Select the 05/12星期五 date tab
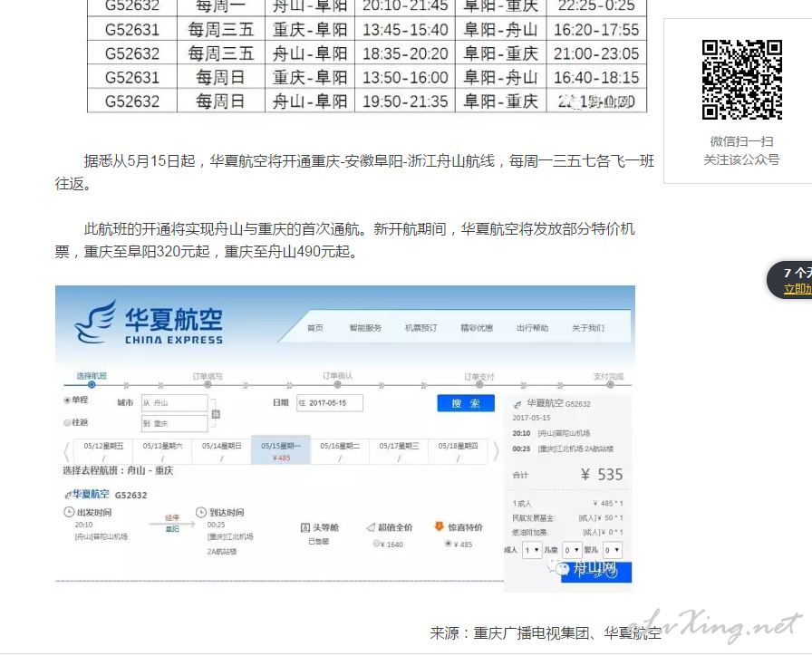 point(103,451)
